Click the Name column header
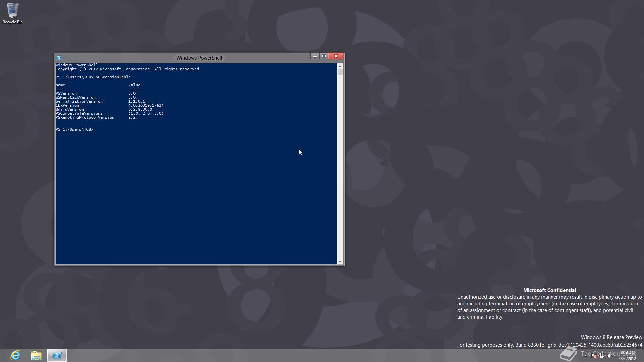 click(60, 85)
